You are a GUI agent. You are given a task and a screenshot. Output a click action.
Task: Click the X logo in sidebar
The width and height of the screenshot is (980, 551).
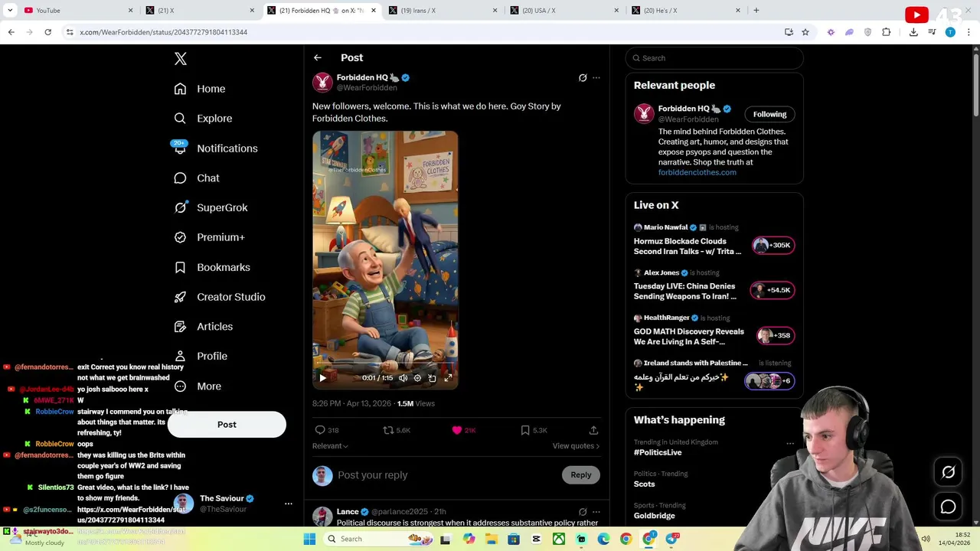tap(181, 59)
